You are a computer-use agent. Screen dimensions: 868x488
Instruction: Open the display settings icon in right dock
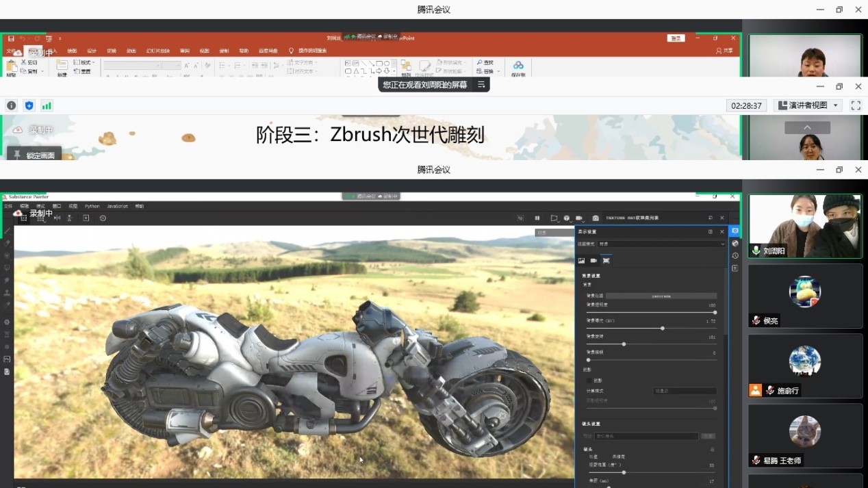tap(735, 231)
